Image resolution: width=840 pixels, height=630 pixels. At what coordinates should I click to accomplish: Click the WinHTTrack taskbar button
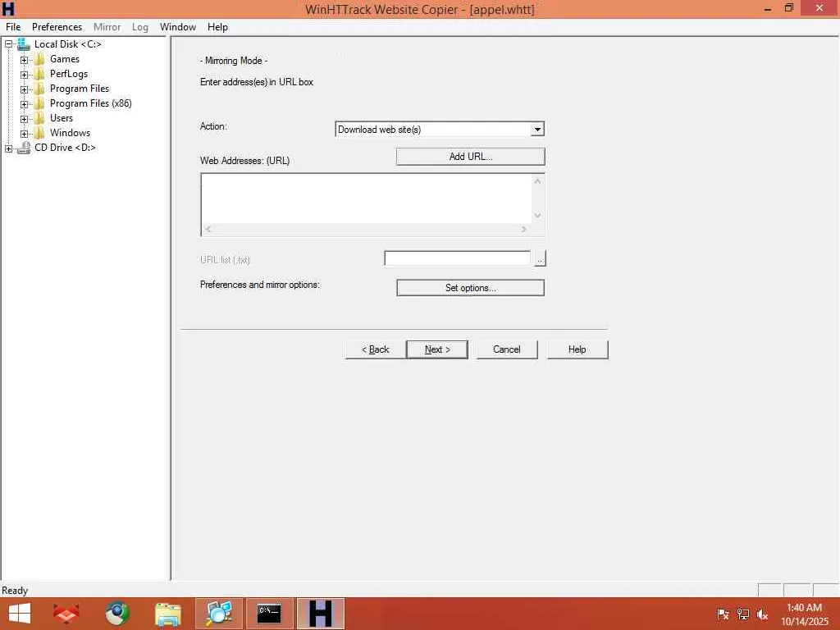pyautogui.click(x=321, y=614)
